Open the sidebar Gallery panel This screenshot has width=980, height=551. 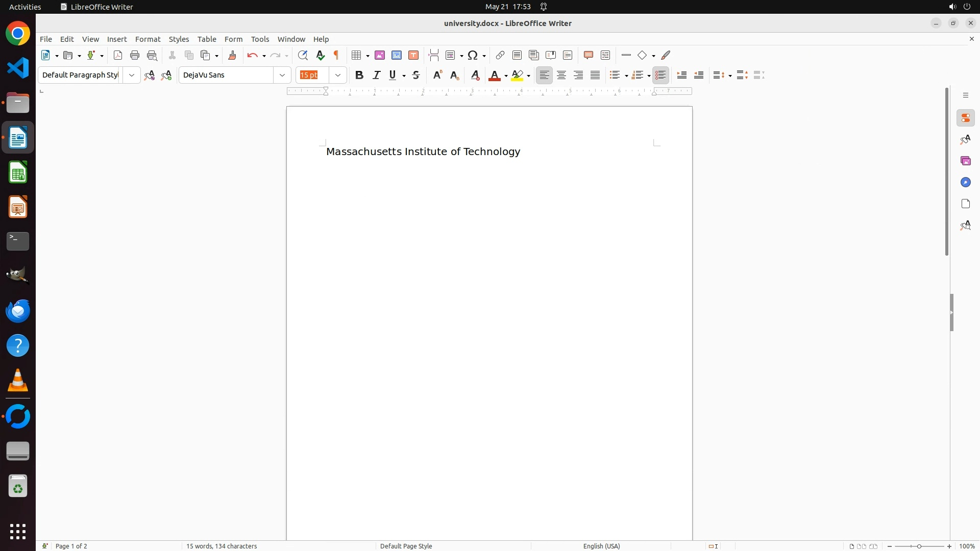[965, 161]
